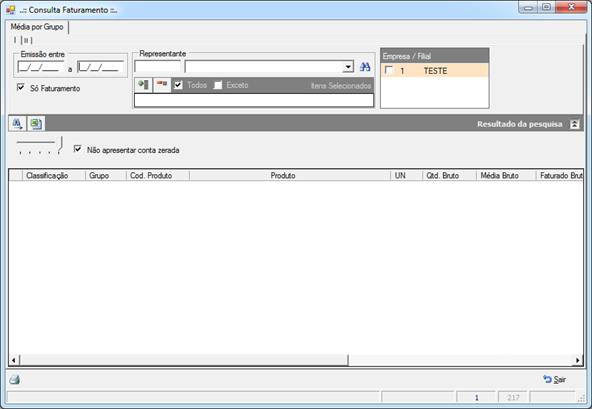Minimize the Consulta Faturamento window
Screen dimensions: 592x409
pos(528,8)
